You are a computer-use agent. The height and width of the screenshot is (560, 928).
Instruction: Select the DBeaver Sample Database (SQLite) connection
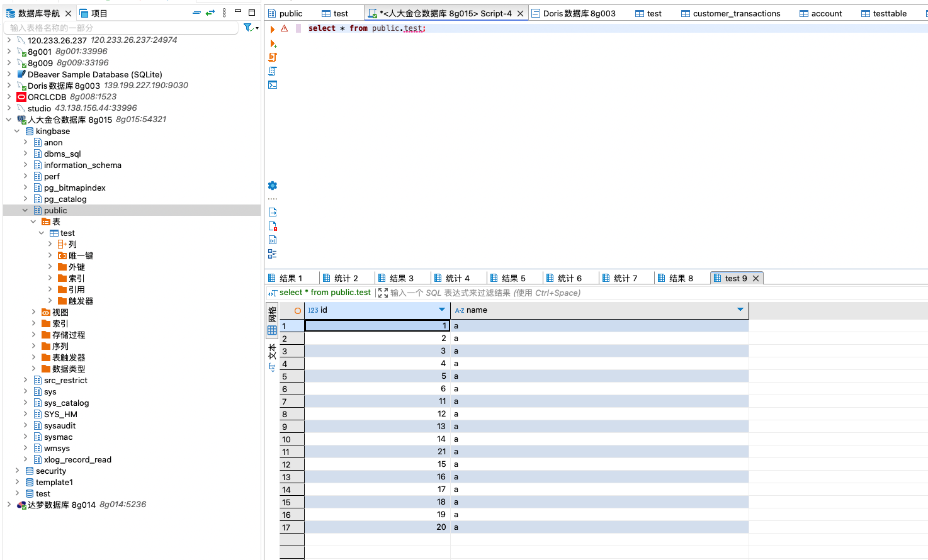coord(94,74)
